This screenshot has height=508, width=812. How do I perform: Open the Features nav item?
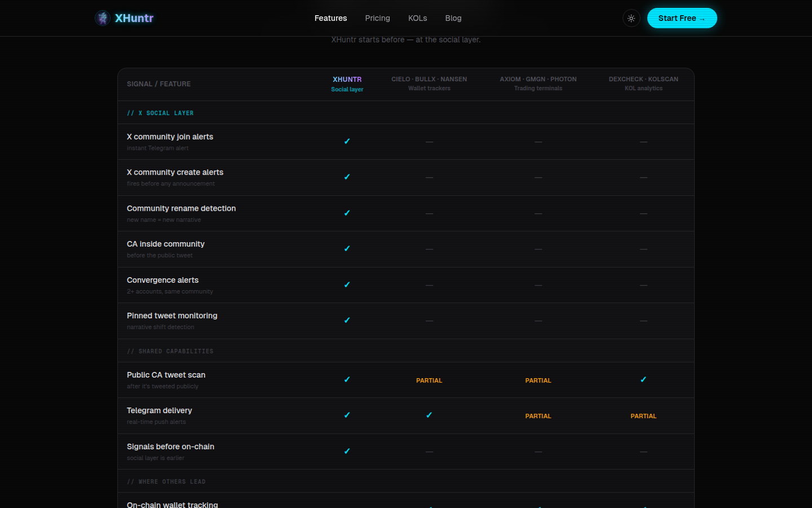pos(330,18)
